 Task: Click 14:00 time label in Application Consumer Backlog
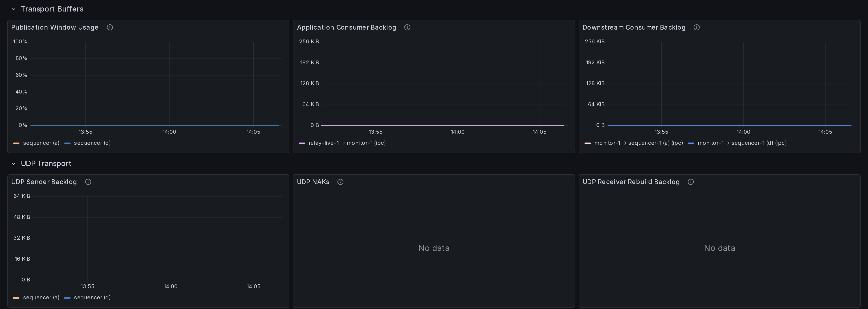point(457,132)
